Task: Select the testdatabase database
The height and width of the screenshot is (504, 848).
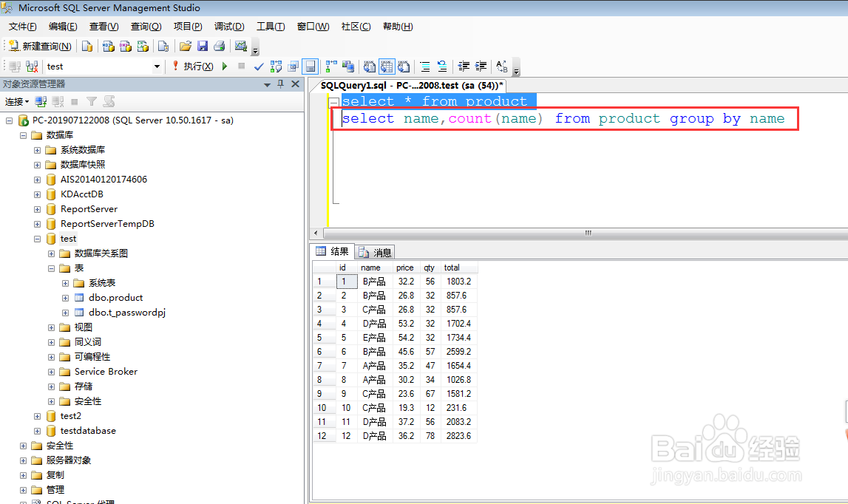Action: (88, 431)
